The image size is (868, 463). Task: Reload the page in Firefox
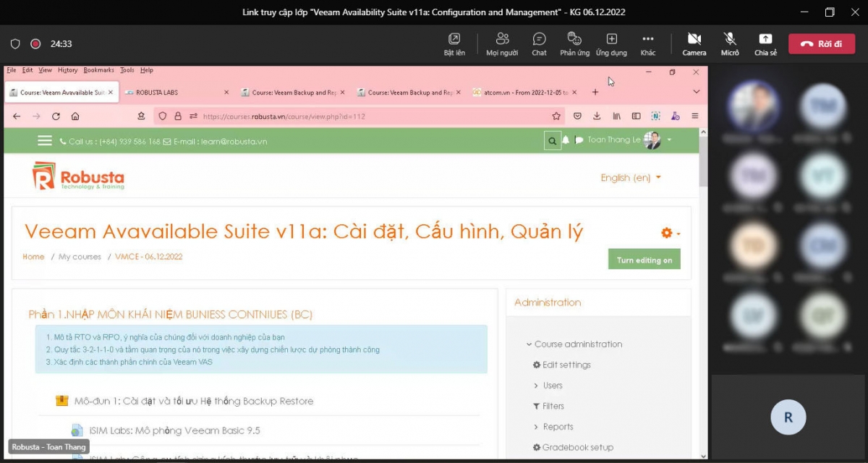pos(56,116)
